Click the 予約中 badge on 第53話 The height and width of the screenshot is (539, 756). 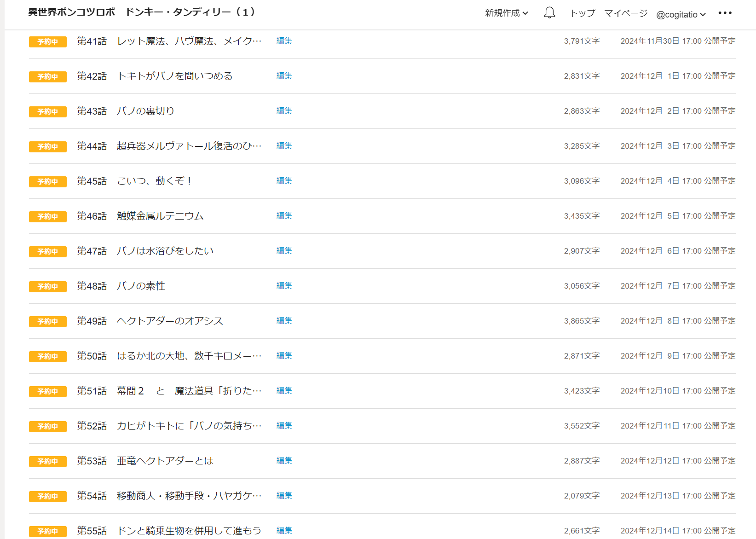coord(48,461)
